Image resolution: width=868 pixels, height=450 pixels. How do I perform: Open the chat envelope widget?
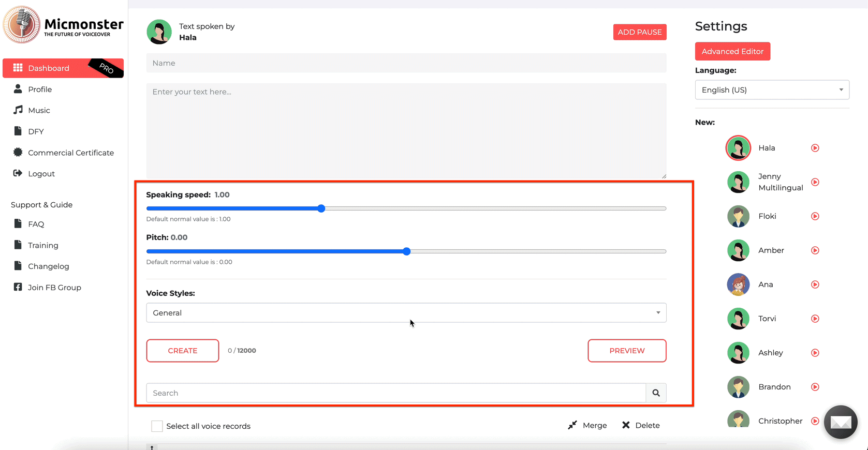click(841, 422)
